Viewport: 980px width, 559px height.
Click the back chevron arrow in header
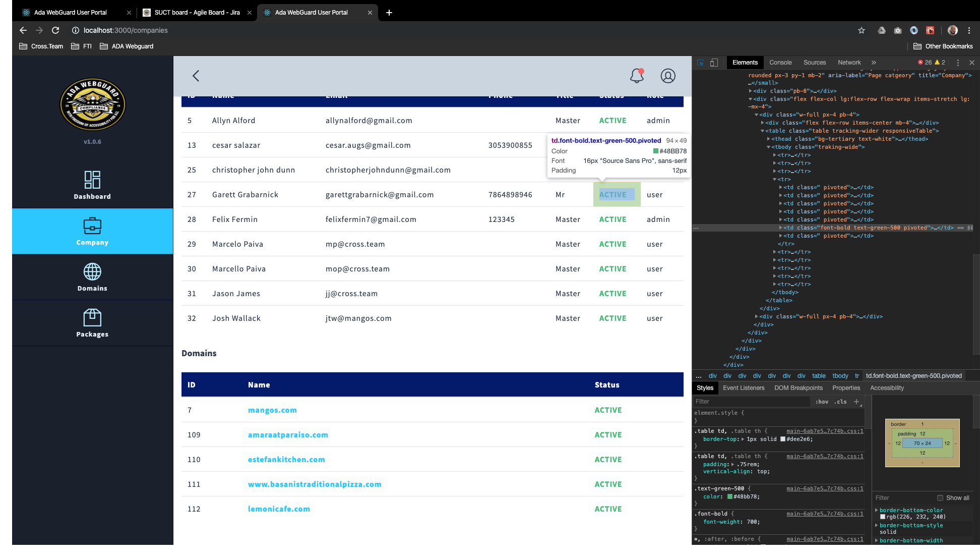196,76
